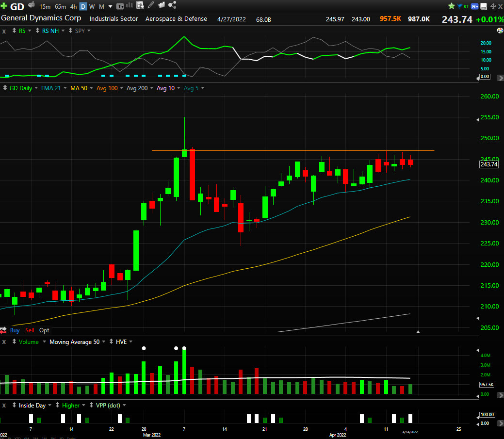
Task: Click the green plus add-indicator icon
Action: pyautogui.click(x=3, y=6)
